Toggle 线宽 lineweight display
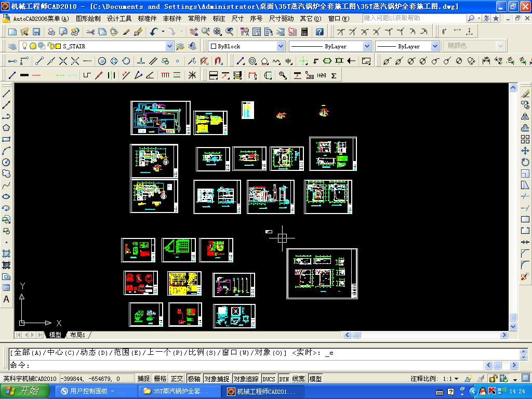Screen dimensions: 532x399 (x=299, y=379)
